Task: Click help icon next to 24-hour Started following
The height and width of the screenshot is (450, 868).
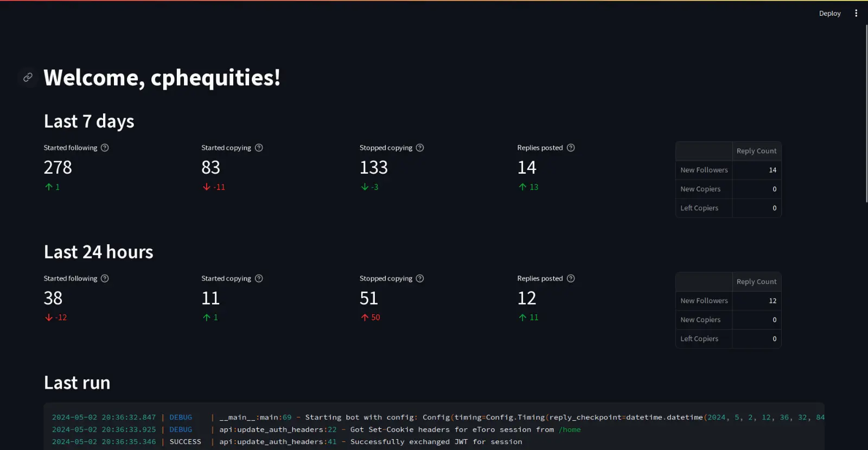Action: pyautogui.click(x=105, y=278)
